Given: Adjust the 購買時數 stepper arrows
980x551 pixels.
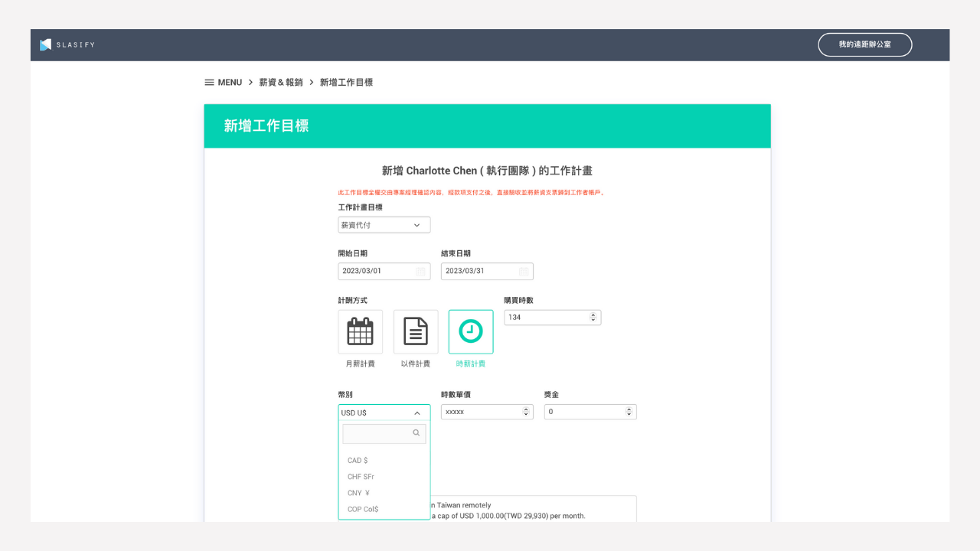Looking at the screenshot, I should pyautogui.click(x=593, y=318).
